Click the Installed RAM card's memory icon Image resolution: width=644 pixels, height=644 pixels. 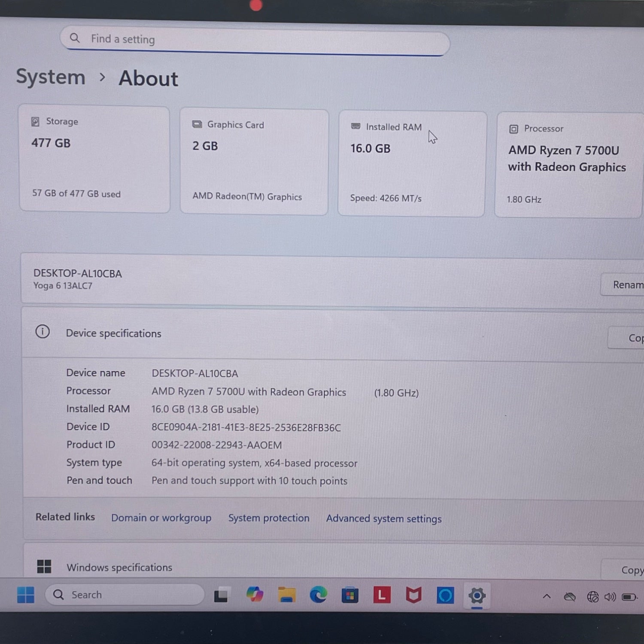pyautogui.click(x=355, y=126)
